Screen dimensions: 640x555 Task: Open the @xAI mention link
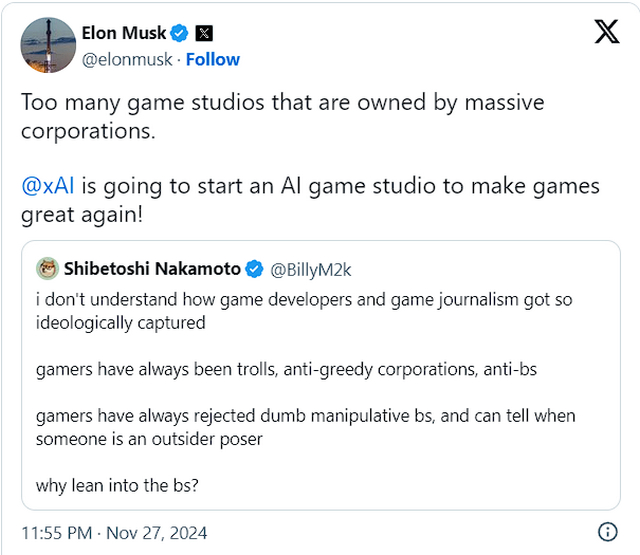point(48,186)
